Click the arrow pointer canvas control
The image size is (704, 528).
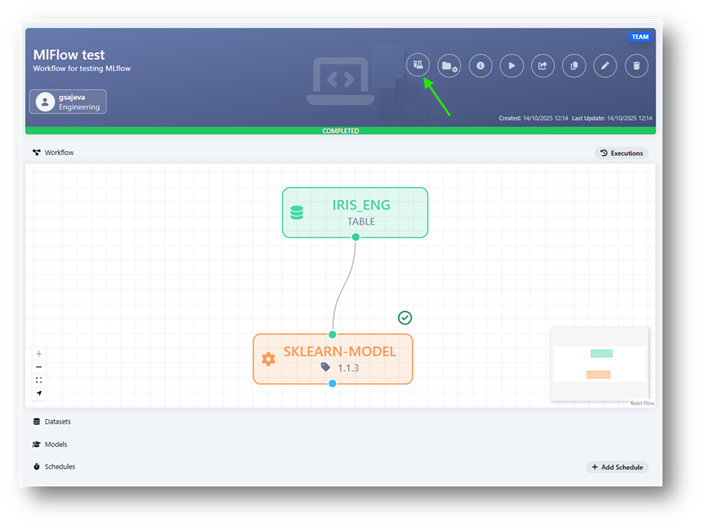[x=39, y=393]
